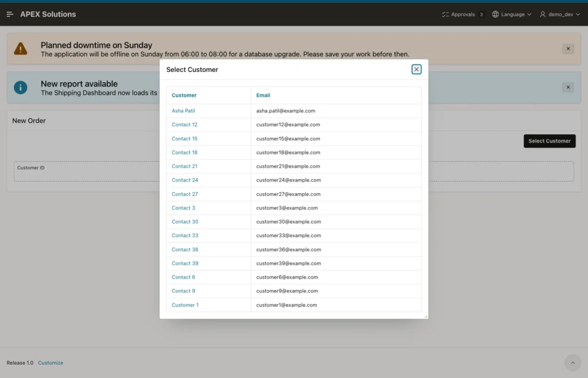
Task: Open the Approvals list icon
Action: (x=445, y=14)
